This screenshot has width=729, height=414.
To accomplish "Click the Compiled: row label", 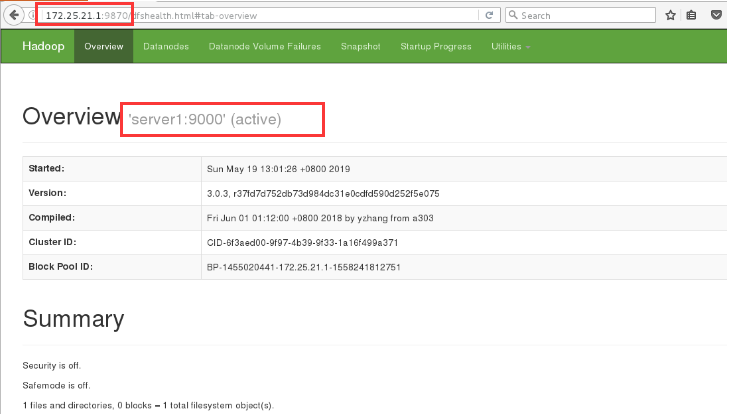I will point(52,218).
